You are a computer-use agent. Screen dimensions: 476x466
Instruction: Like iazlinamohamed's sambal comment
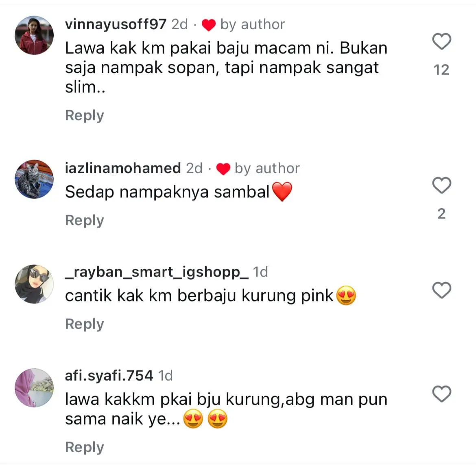point(442,185)
